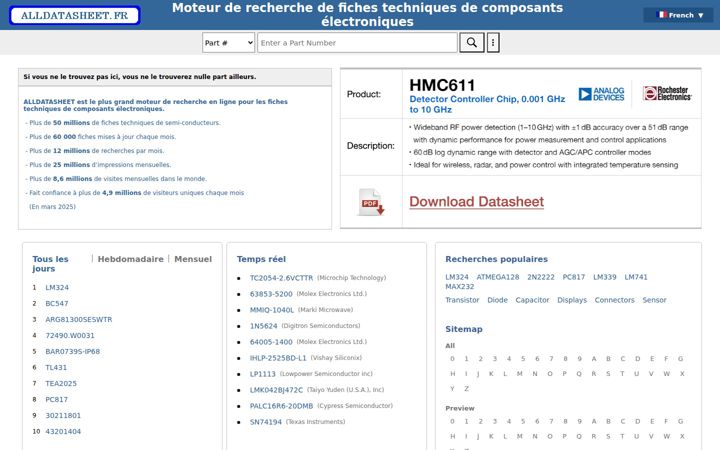Open LM324 in the daily ranking list
This screenshot has width=720, height=450.
click(x=57, y=287)
